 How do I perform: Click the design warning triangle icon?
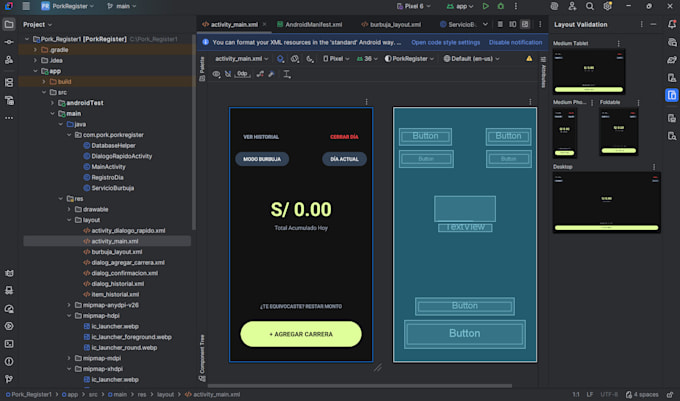coord(529,59)
